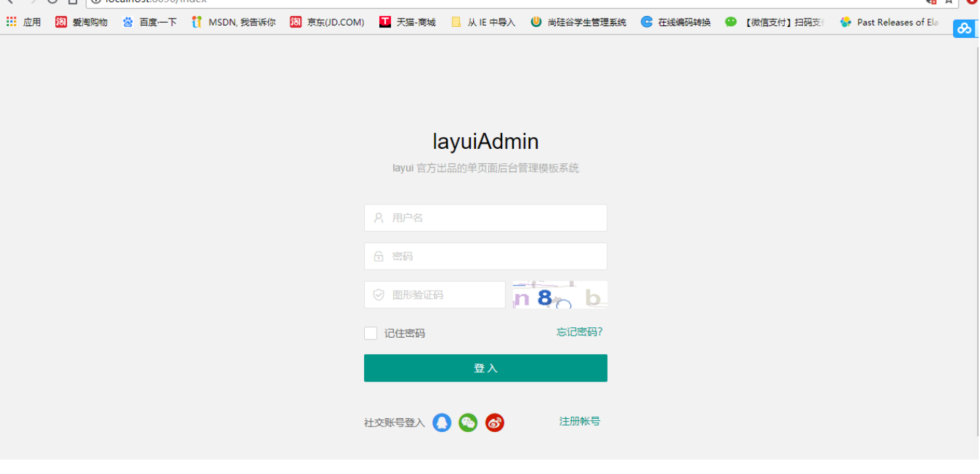Focus the 图形验证码 captcha input field

point(434,295)
